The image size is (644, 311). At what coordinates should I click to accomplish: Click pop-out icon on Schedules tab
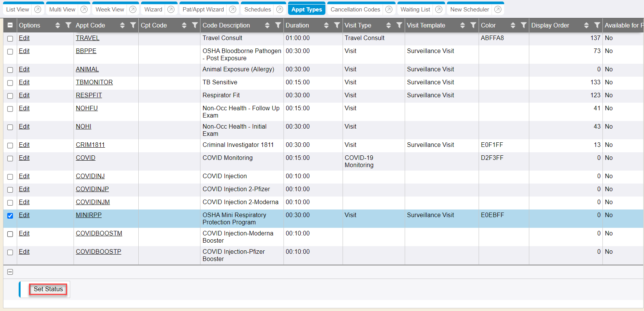coord(280,10)
